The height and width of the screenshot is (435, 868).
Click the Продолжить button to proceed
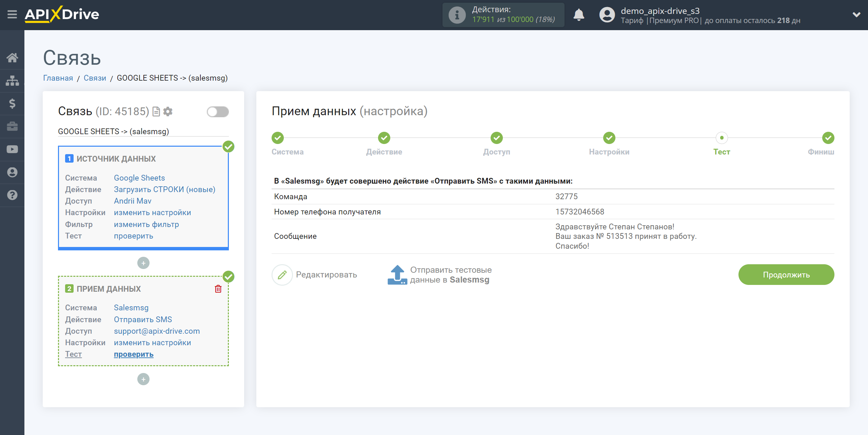click(x=785, y=274)
